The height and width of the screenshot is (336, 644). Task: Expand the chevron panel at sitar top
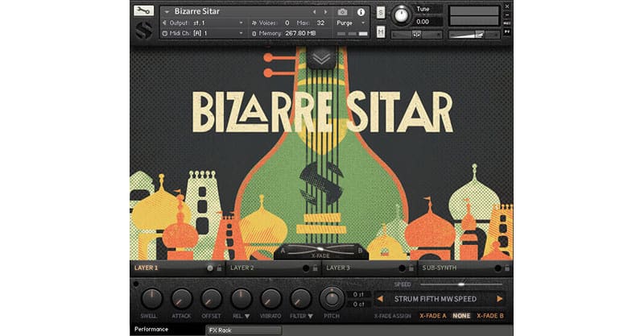(321, 58)
